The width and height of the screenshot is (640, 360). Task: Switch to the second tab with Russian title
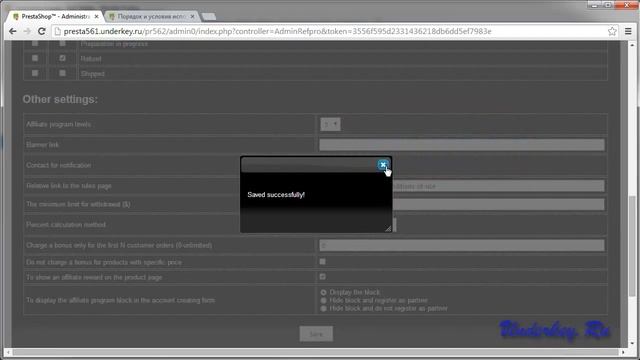click(151, 16)
